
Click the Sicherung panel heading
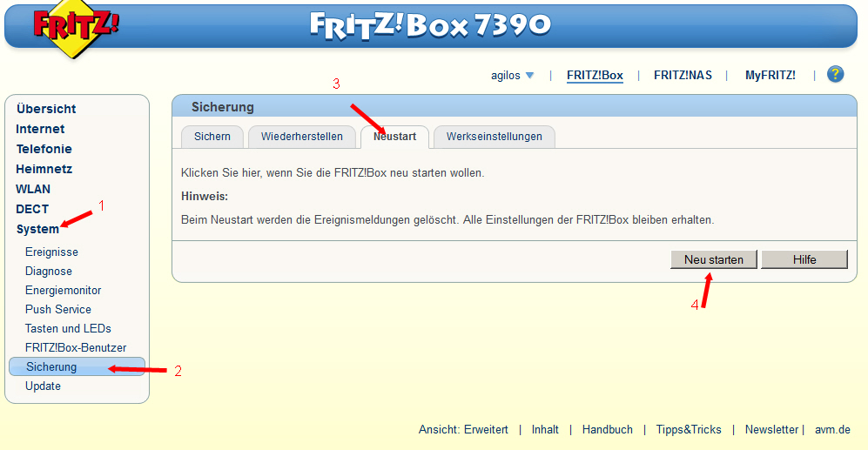coord(223,107)
